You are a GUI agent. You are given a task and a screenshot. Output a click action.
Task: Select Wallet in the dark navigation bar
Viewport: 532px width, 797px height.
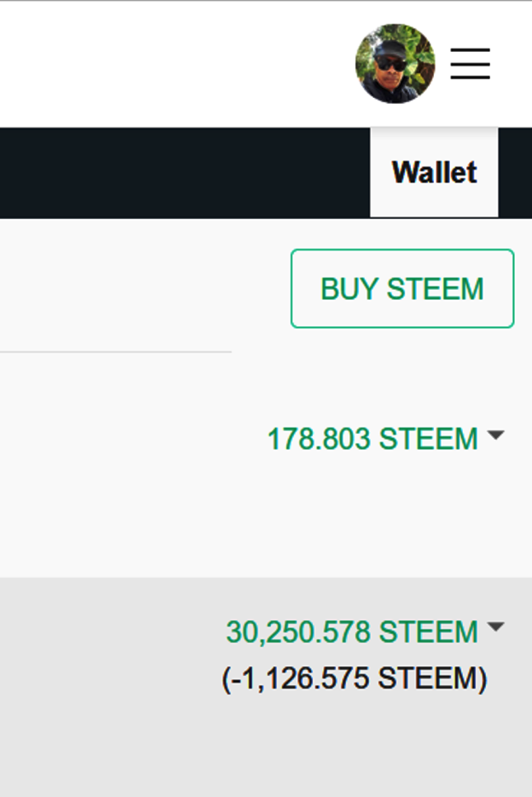pyautogui.click(x=434, y=172)
